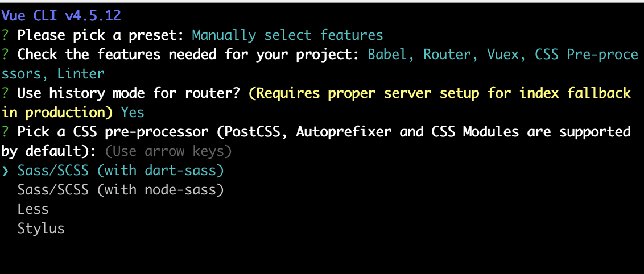This screenshot has height=274, width=644.
Task: Click the Vue CLI v4.5.12 header text
Action: coord(61,15)
